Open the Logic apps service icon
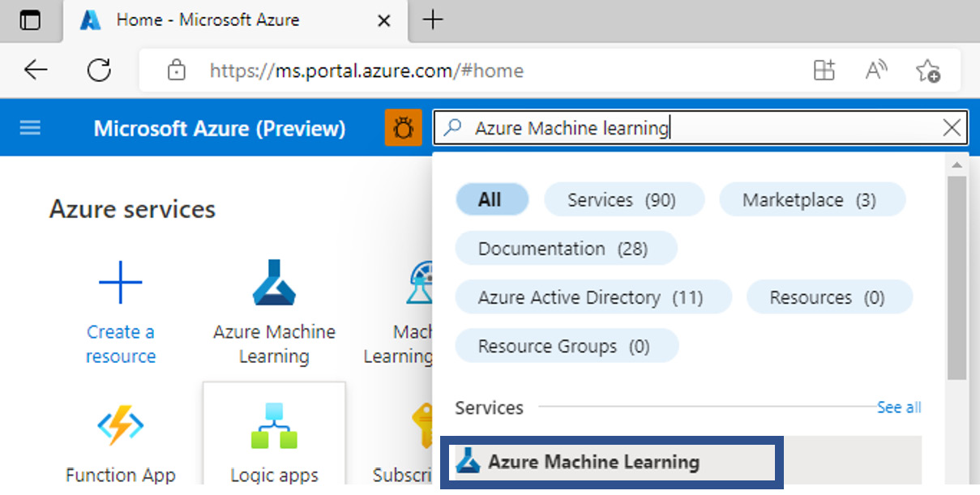Image resolution: width=980 pixels, height=495 pixels. pos(274,426)
